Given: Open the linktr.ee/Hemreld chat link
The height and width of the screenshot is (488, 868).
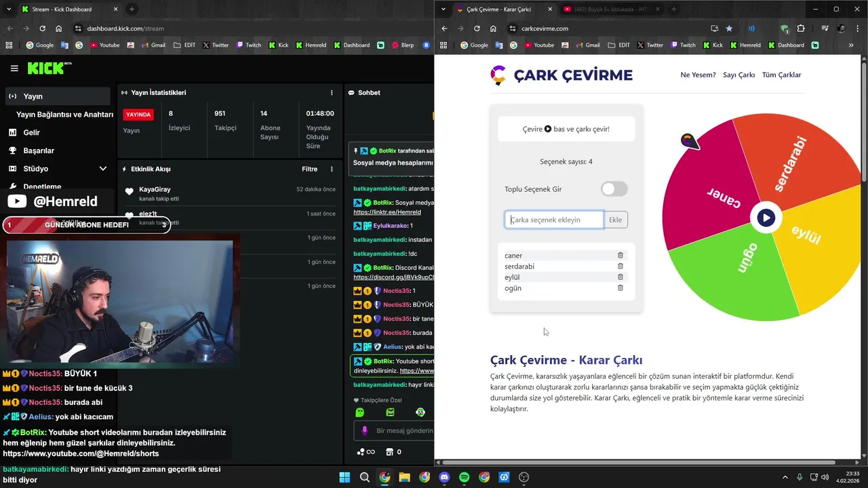Looking at the screenshot, I should click(x=387, y=212).
